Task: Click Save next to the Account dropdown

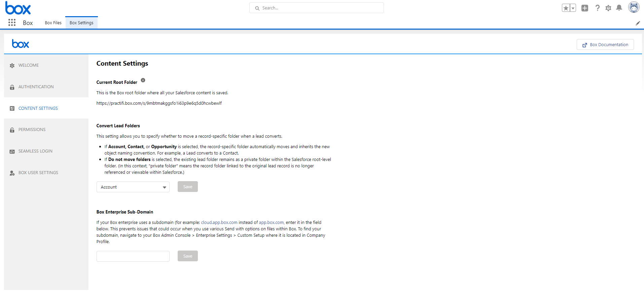Action: pos(188,187)
